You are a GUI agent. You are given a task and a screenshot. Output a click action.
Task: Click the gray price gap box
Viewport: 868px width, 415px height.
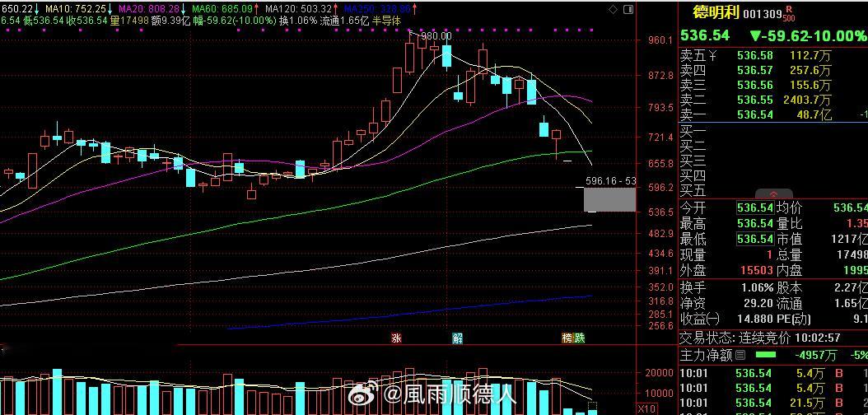coord(609,200)
